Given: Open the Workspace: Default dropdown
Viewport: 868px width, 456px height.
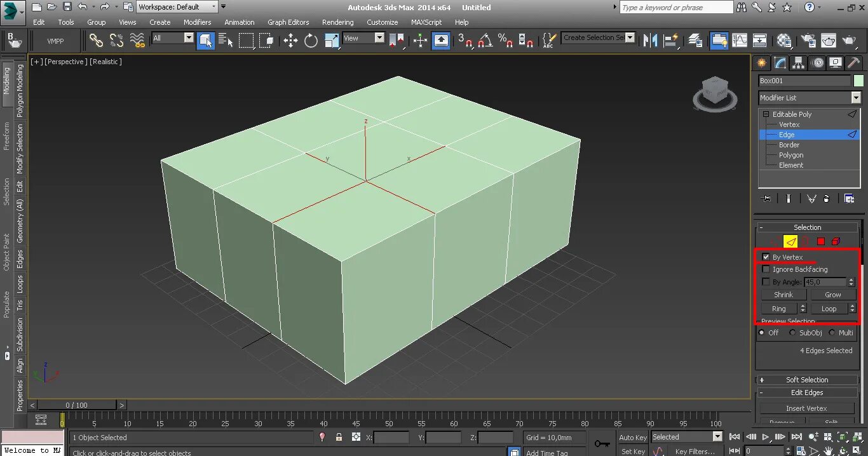Looking at the screenshot, I should click(177, 7).
